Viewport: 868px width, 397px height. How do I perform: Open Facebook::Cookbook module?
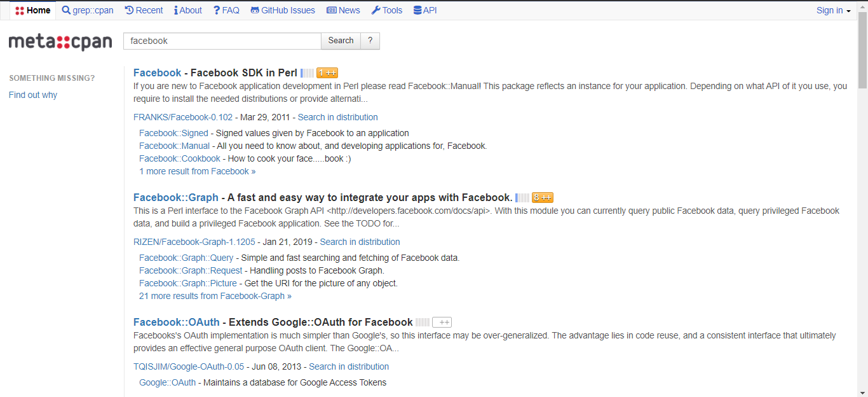(x=180, y=158)
